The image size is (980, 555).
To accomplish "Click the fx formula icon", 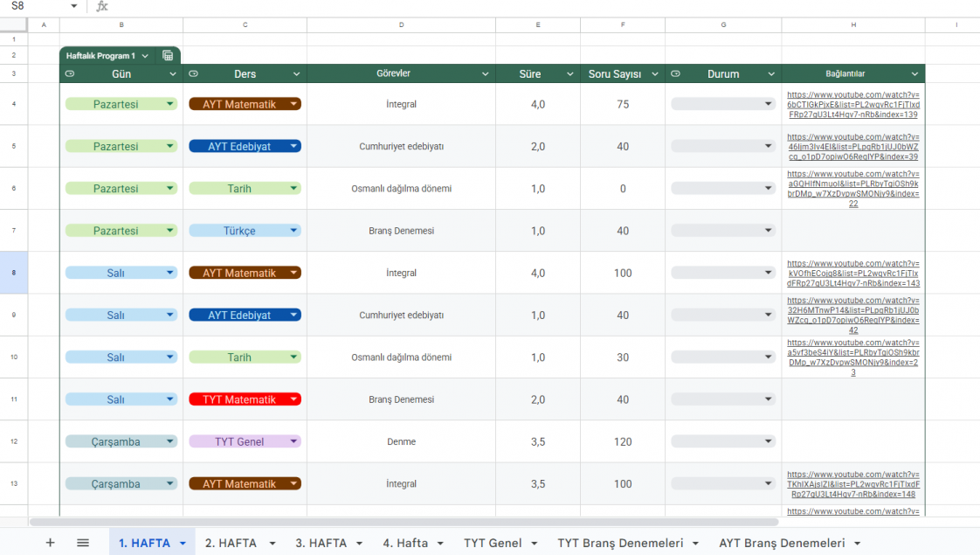I will click(102, 6).
